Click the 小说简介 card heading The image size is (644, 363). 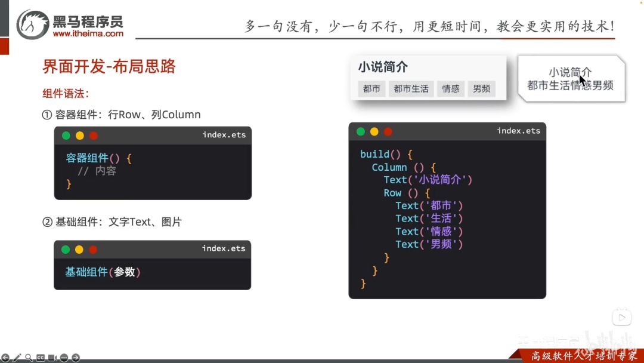pyautogui.click(x=383, y=67)
